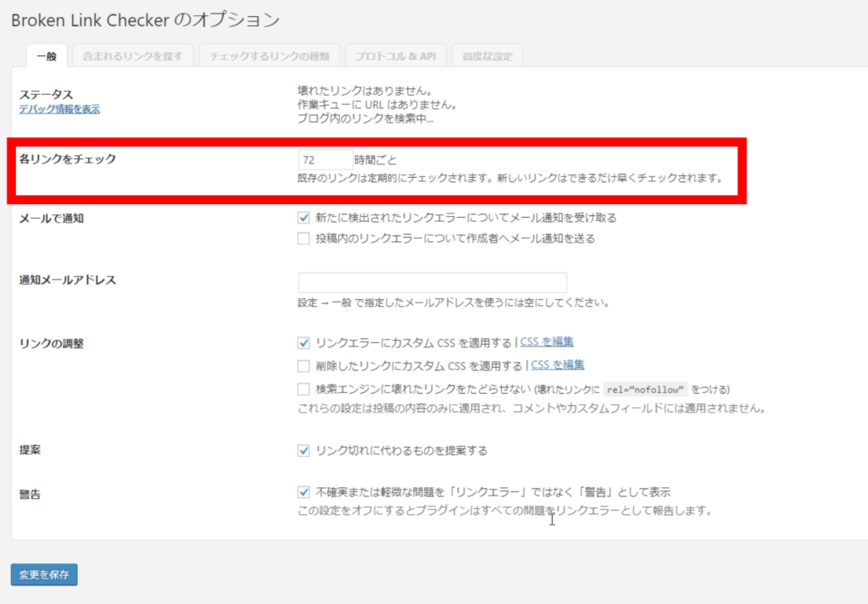Screen dimensions: 868x604
Task: Click the 空にしてください hint under email field
Action: coord(454,302)
